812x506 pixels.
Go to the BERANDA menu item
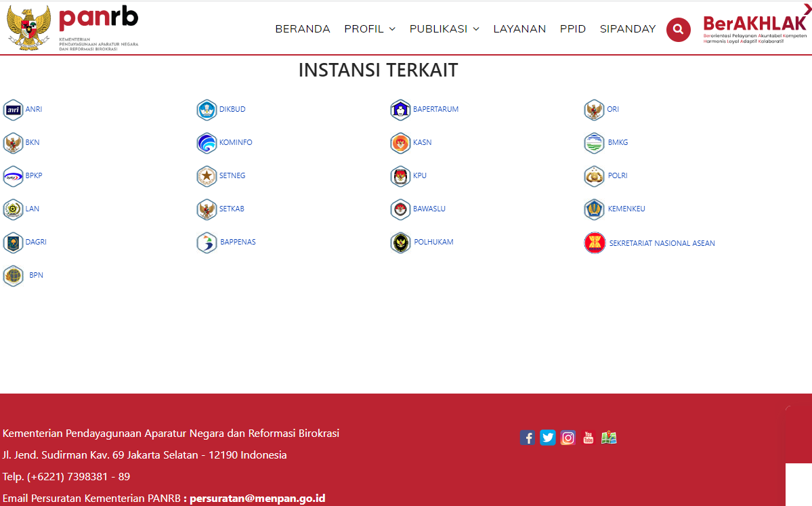[302, 29]
